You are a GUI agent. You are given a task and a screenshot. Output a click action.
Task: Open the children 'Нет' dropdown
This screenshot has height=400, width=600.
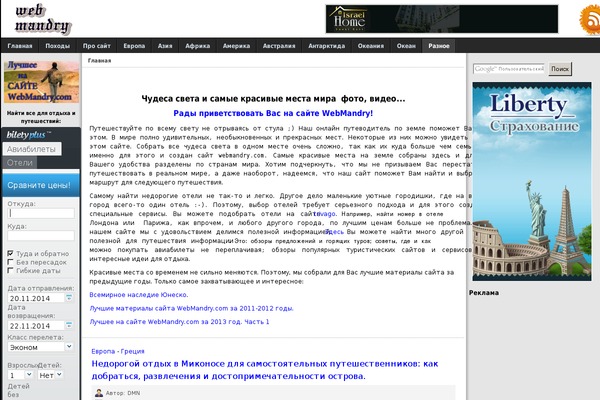point(51,376)
